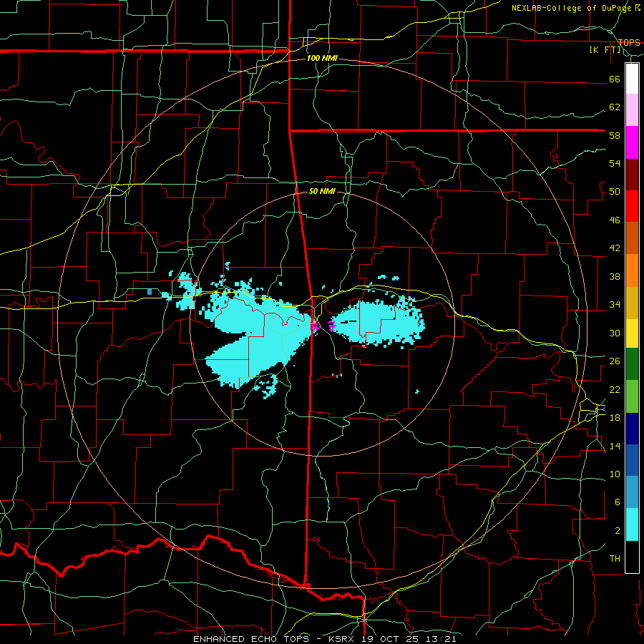Image resolution: width=644 pixels, height=644 pixels.
Task: Click the magenta echo pixels at radar center
Action: click(315, 327)
